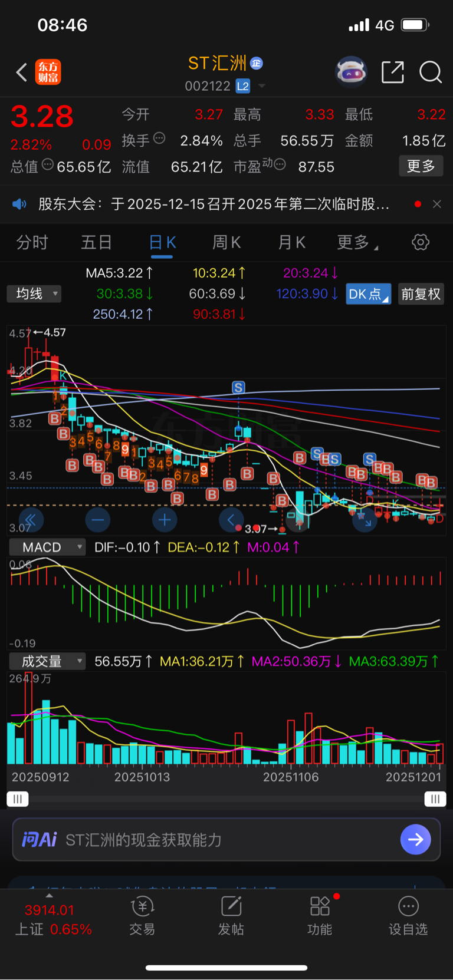Image resolution: width=453 pixels, height=980 pixels.
Task: Toggle 前复权 price adjustment
Action: pyautogui.click(x=421, y=294)
